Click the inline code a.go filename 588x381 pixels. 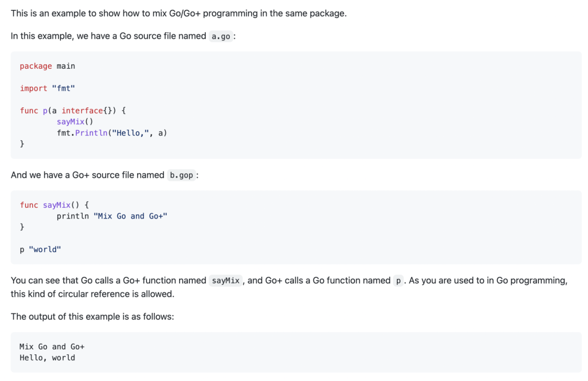click(220, 37)
